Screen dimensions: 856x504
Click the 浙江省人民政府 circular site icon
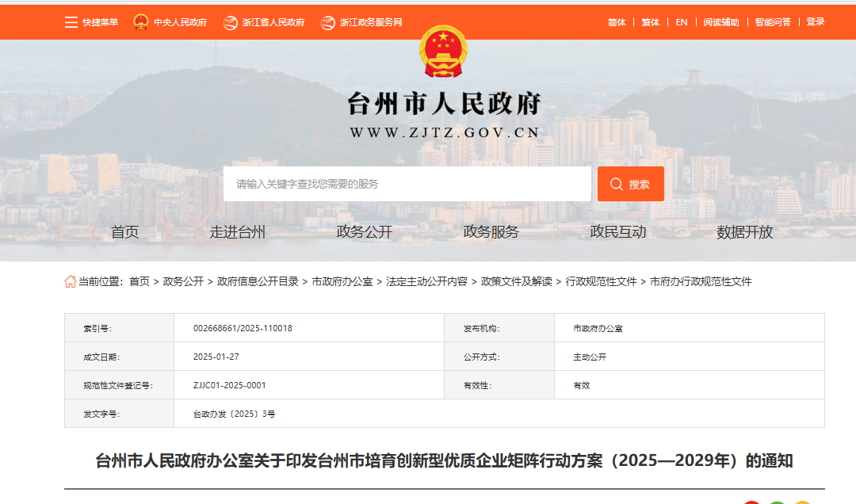231,22
